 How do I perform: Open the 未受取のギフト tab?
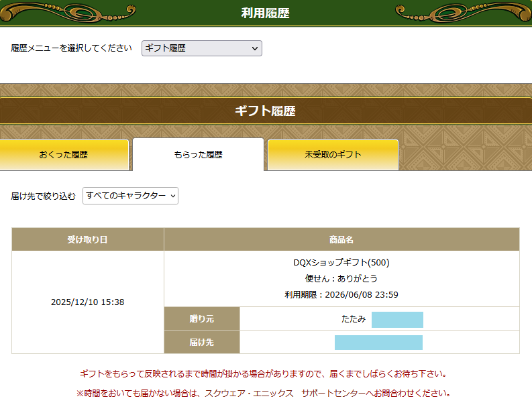pyautogui.click(x=333, y=155)
